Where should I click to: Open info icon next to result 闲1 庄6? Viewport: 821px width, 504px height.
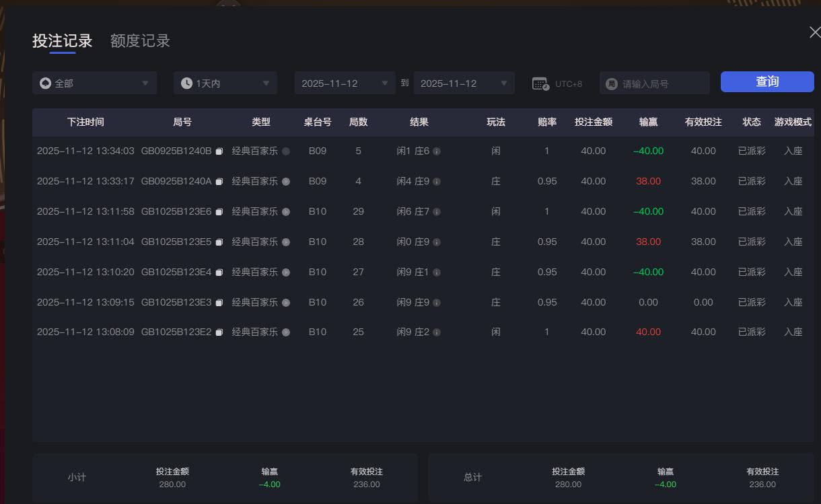point(438,151)
